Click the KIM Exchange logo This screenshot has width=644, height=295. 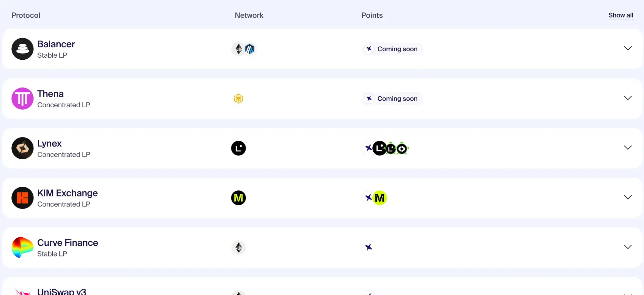[x=22, y=198]
